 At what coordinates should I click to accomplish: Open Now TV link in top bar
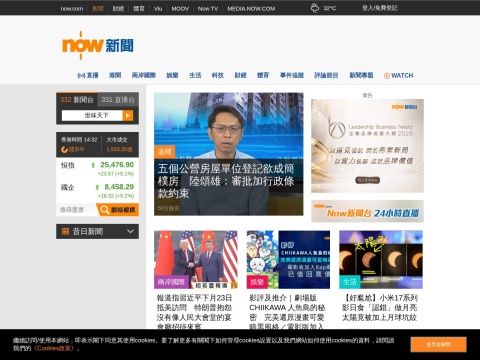point(208,8)
